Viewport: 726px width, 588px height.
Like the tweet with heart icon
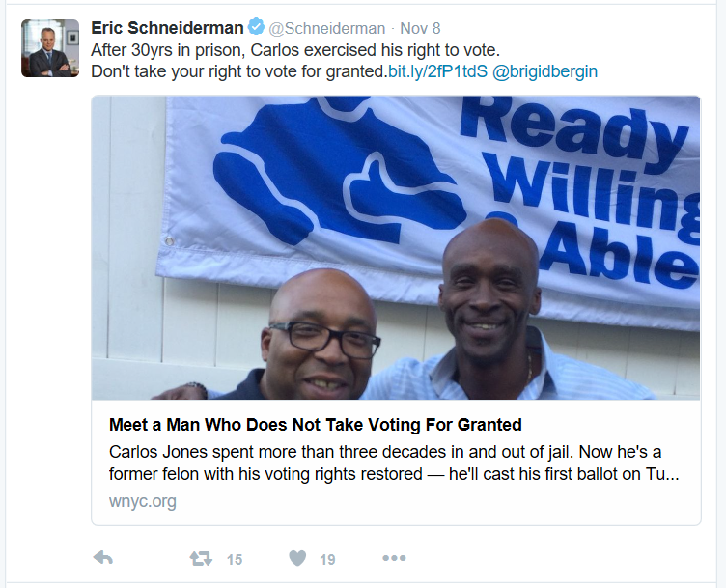tap(297, 558)
